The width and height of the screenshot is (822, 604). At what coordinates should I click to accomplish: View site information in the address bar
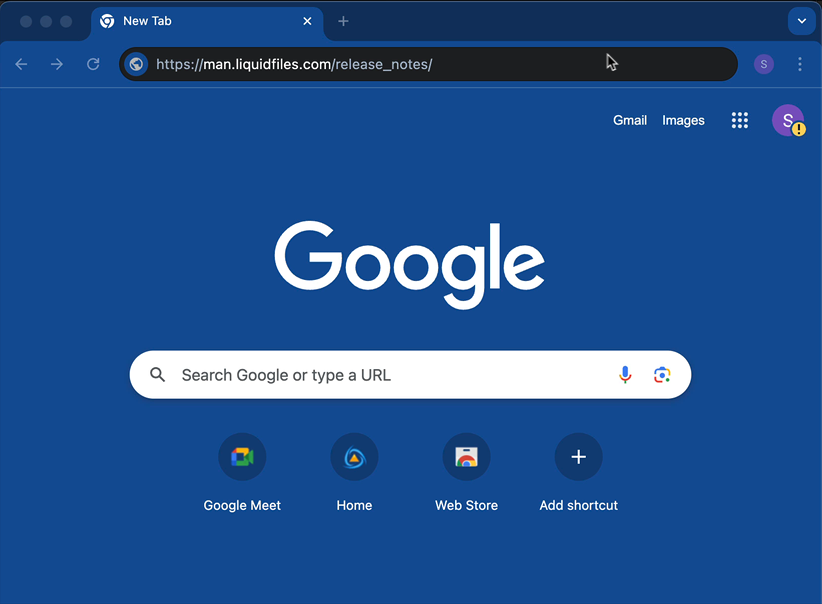pyautogui.click(x=136, y=64)
